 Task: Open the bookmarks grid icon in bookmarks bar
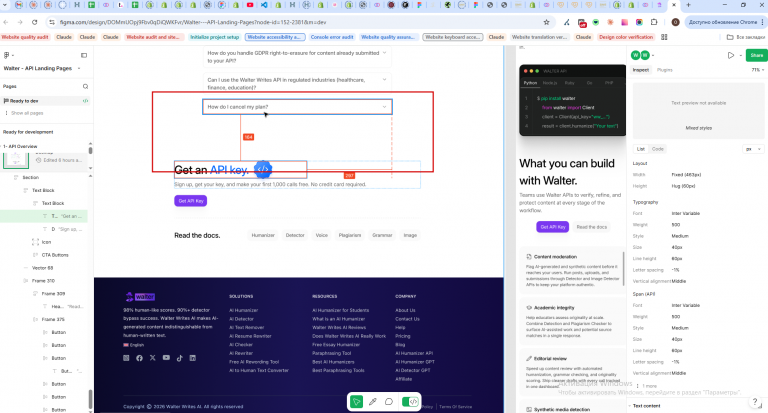[x=664, y=37]
